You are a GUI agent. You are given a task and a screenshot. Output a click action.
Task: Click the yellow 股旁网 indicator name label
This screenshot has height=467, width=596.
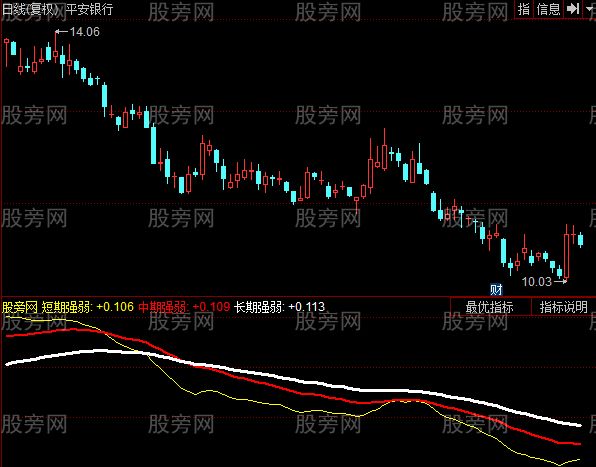click(20, 307)
